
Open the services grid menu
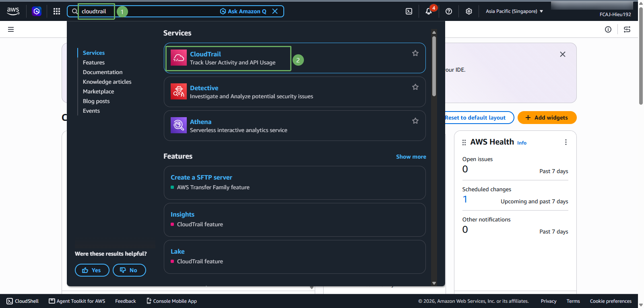click(x=57, y=11)
